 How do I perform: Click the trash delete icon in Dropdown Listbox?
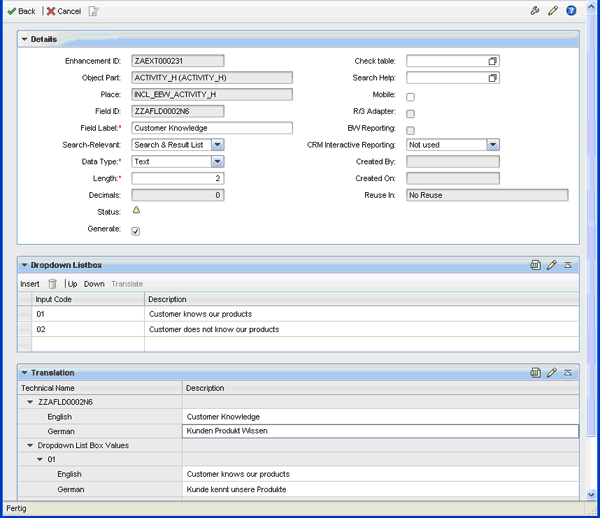(x=53, y=284)
